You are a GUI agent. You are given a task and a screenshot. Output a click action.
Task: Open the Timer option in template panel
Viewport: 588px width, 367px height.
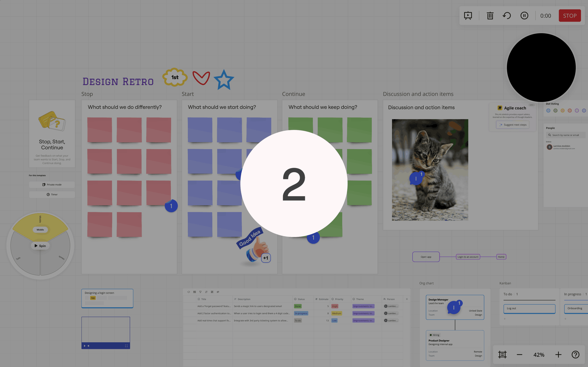coord(52,194)
